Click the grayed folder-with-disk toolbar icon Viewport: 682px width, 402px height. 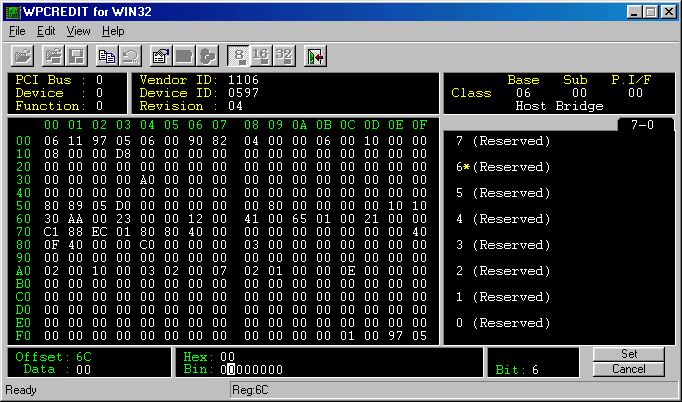coord(53,56)
